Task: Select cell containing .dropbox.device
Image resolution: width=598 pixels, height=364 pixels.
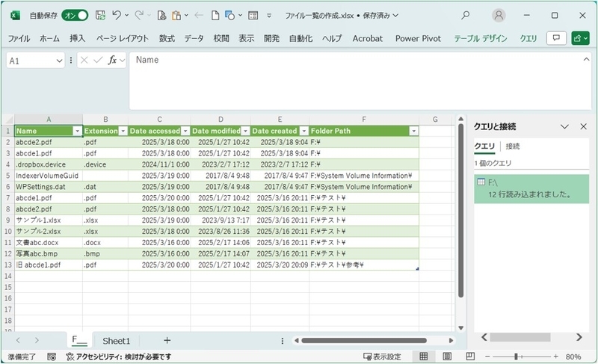Action: (x=49, y=164)
